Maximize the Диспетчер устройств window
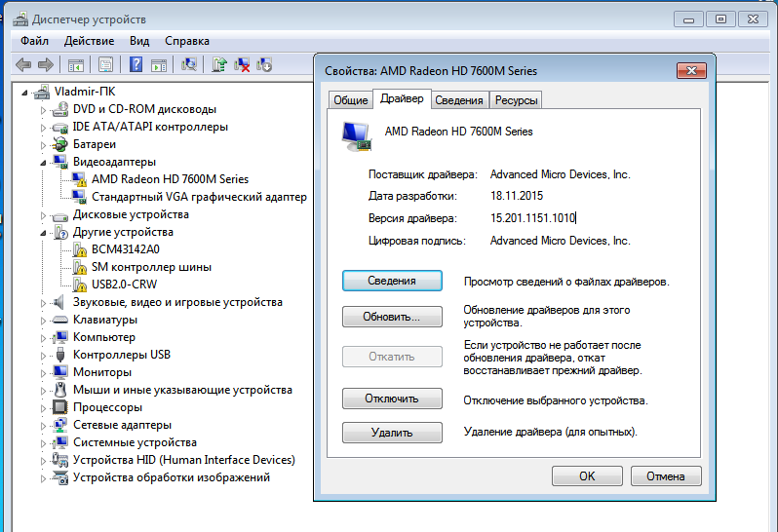The height and width of the screenshot is (532, 778). [720, 19]
